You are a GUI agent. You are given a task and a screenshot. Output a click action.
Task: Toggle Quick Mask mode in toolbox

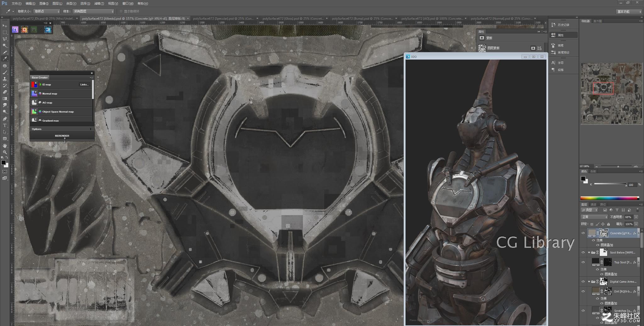[5, 171]
